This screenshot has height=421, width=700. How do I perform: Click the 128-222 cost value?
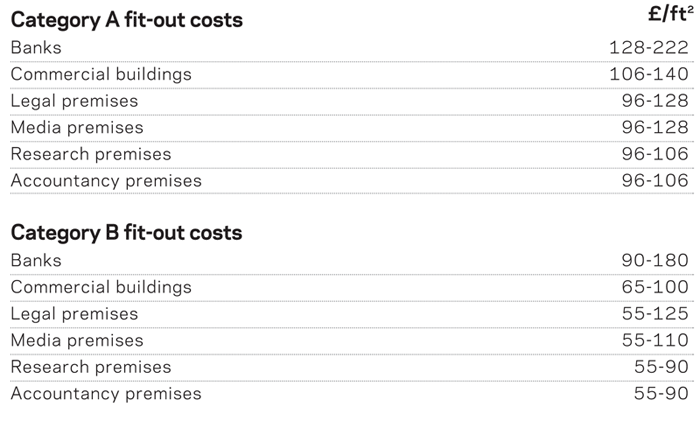point(648,47)
